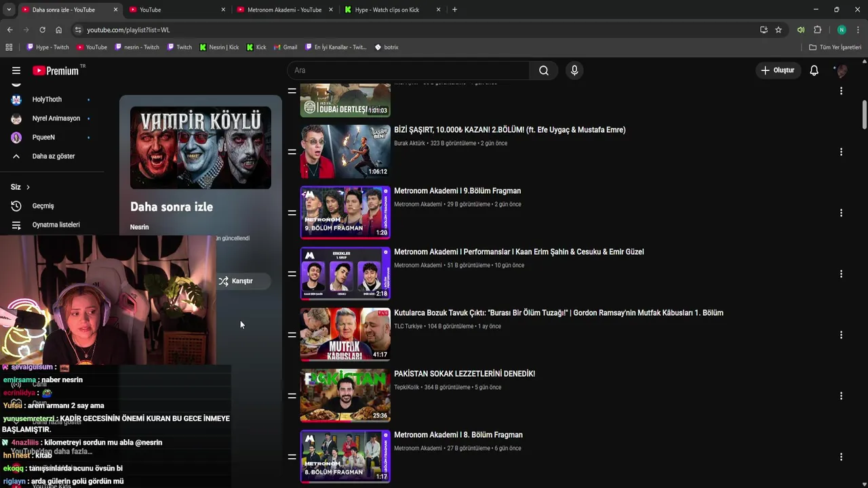
Task: Switch to second YouTube browser tab
Action: tap(176, 9)
